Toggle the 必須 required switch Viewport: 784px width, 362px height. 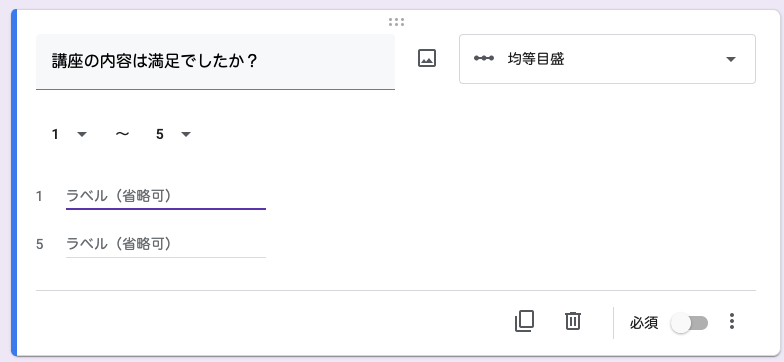[x=690, y=324]
